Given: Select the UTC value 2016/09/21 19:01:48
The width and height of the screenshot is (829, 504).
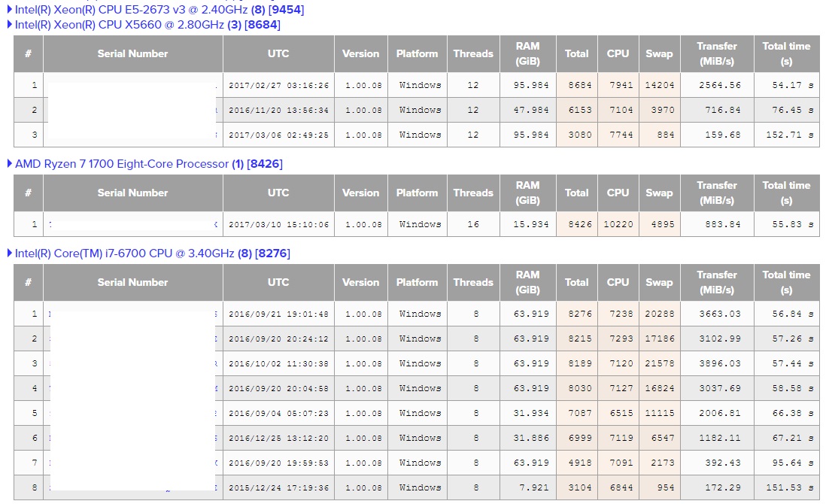Looking at the screenshot, I should (278, 314).
